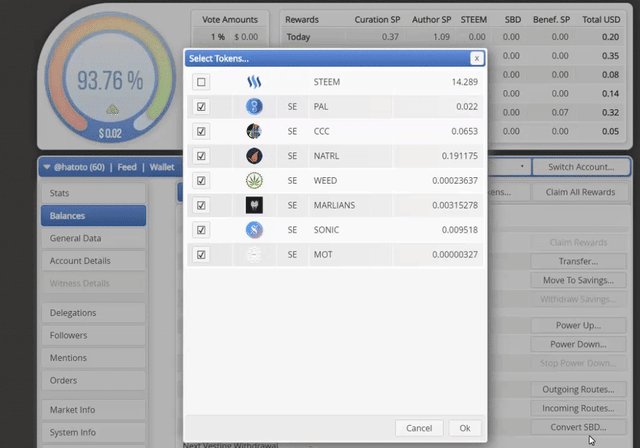Click the SONIC token icon
This screenshot has height=448, width=640.
[x=254, y=230]
